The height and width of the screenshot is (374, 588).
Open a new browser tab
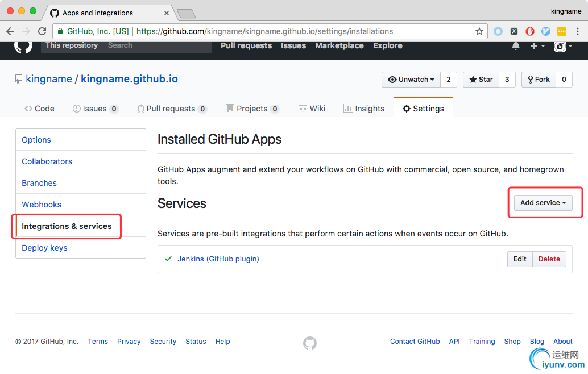click(186, 14)
